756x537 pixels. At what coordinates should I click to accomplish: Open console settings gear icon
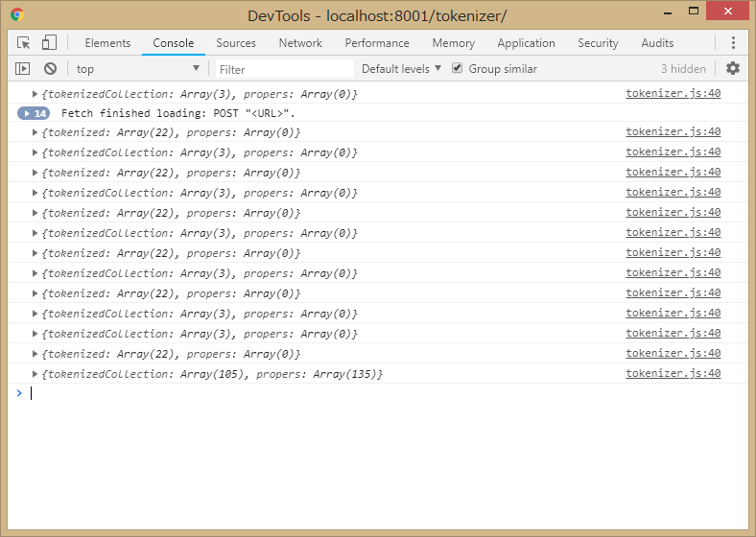tap(733, 69)
